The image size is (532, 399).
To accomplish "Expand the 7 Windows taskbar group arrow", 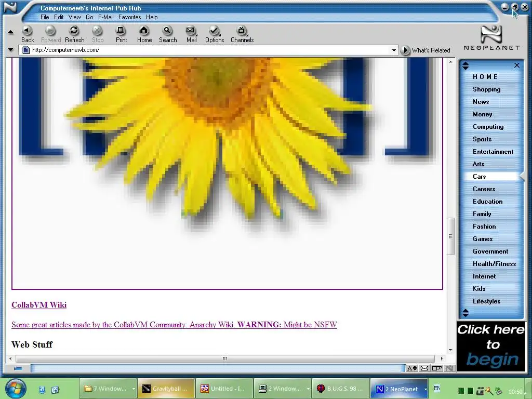I will coord(134,389).
